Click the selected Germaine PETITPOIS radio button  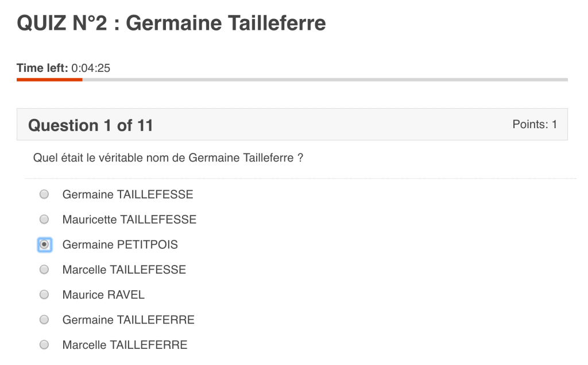coord(44,244)
